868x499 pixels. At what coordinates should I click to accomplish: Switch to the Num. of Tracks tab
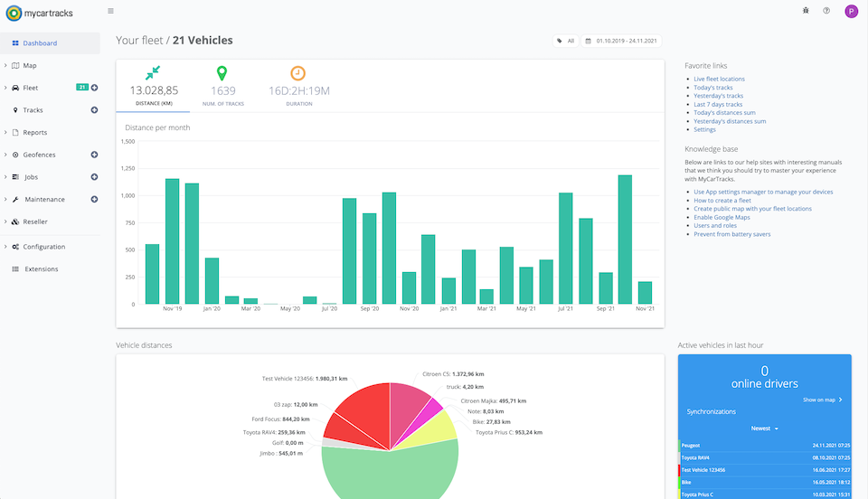223,86
